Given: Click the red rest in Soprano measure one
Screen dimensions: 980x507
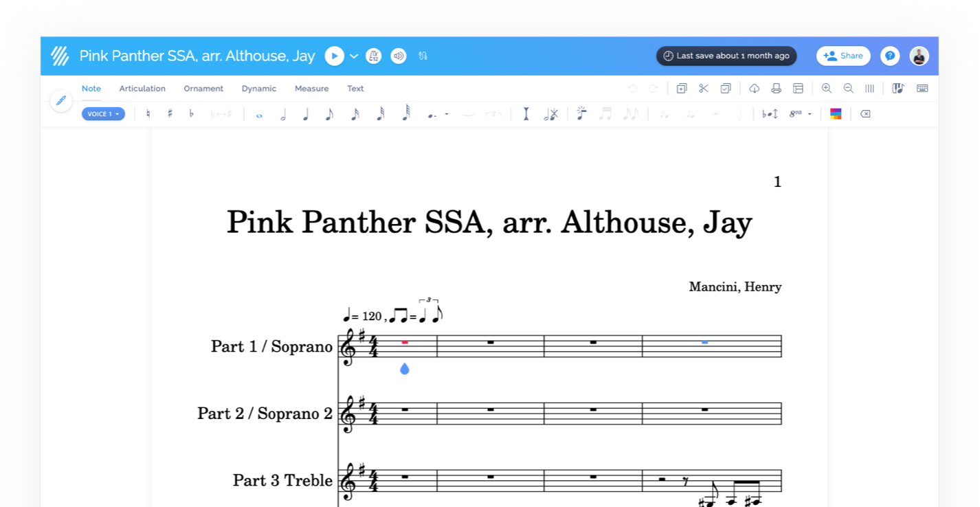Looking at the screenshot, I should pyautogui.click(x=405, y=342).
